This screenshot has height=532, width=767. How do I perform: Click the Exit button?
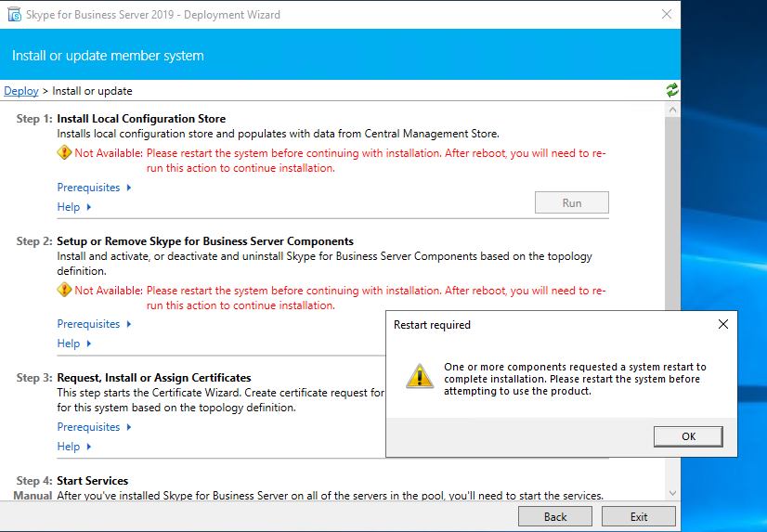[x=638, y=517]
